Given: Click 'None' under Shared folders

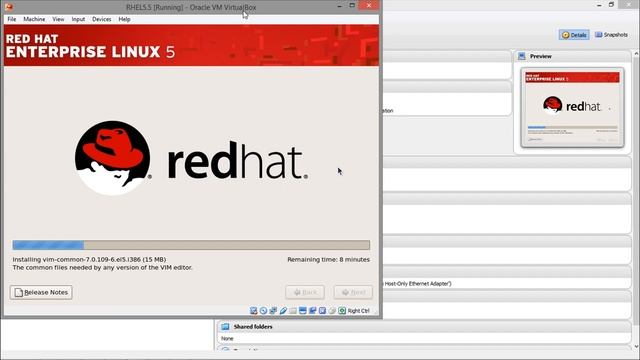Looking at the screenshot, I should [227, 338].
